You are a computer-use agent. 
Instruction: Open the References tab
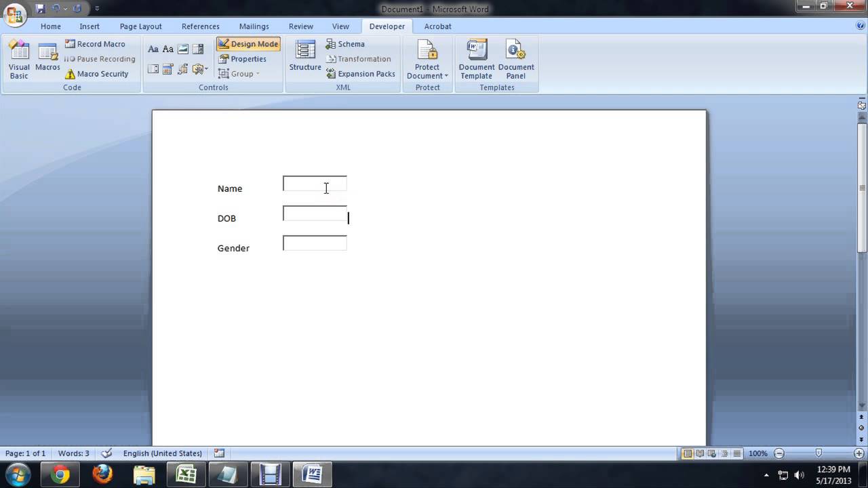[201, 26]
